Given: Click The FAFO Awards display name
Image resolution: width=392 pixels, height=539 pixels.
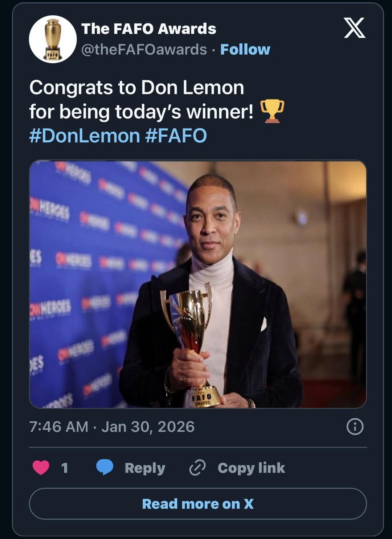Looking at the screenshot, I should coord(148,29).
